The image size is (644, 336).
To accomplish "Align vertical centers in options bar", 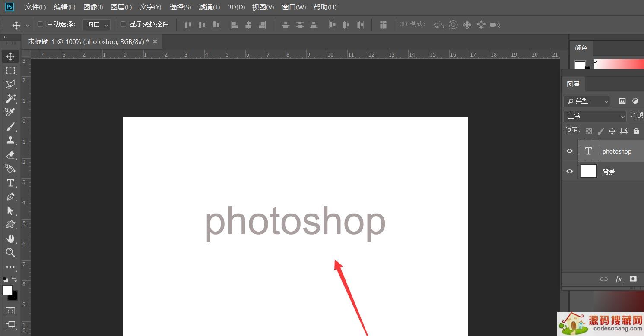I will tap(202, 25).
